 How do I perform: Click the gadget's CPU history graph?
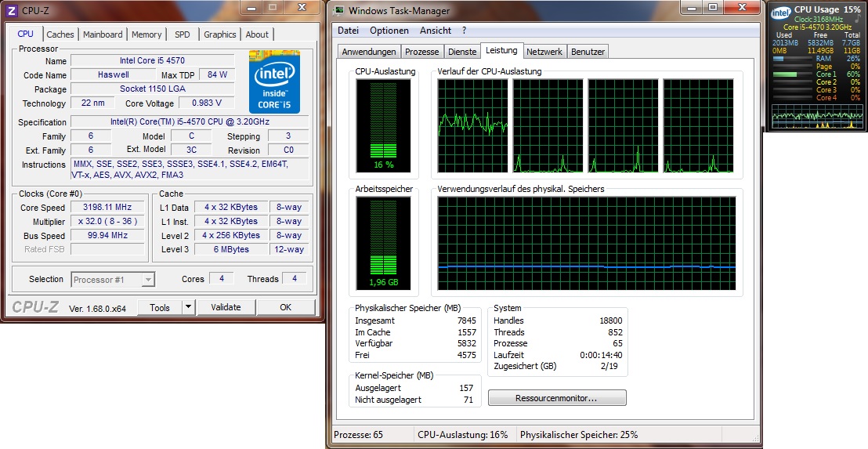[817, 116]
